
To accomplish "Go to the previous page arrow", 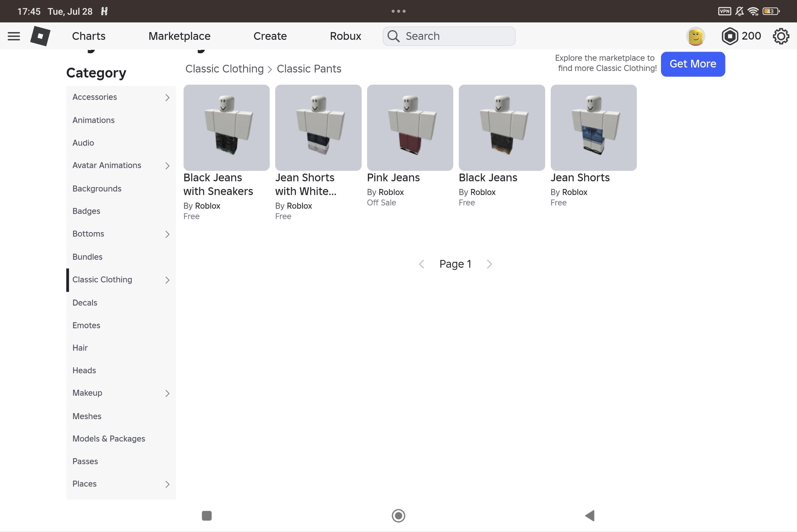I will [422, 264].
